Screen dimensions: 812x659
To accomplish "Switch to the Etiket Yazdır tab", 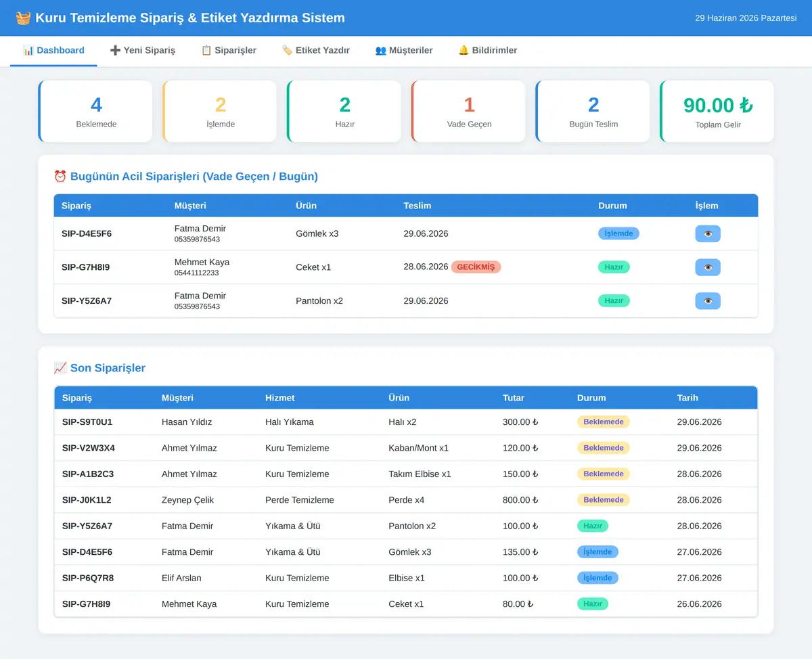I will pos(315,51).
